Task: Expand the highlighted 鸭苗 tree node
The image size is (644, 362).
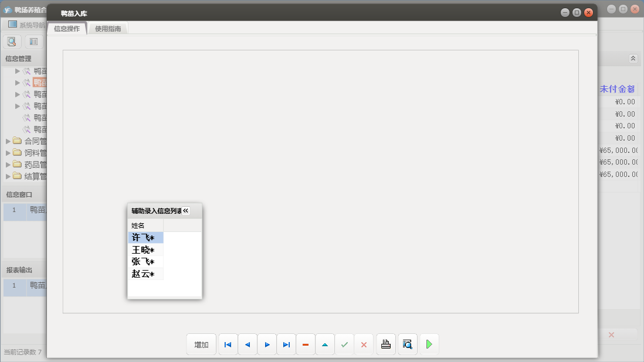Action: (17, 83)
